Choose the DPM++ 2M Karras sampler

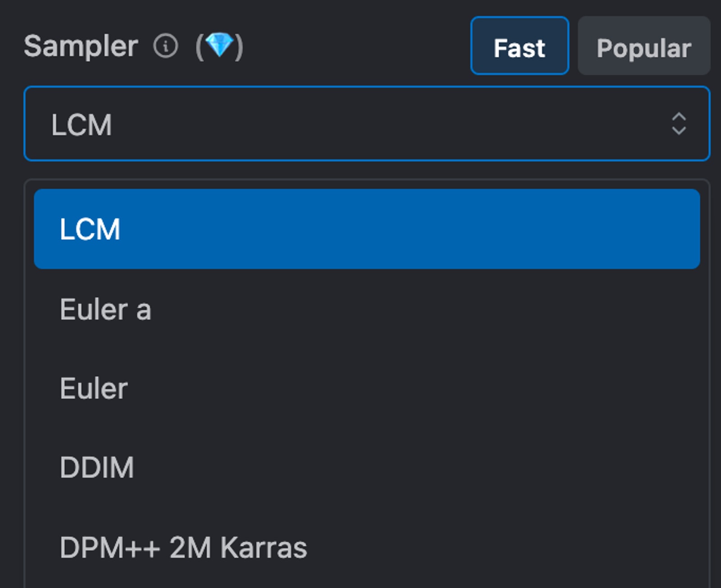pos(183,547)
